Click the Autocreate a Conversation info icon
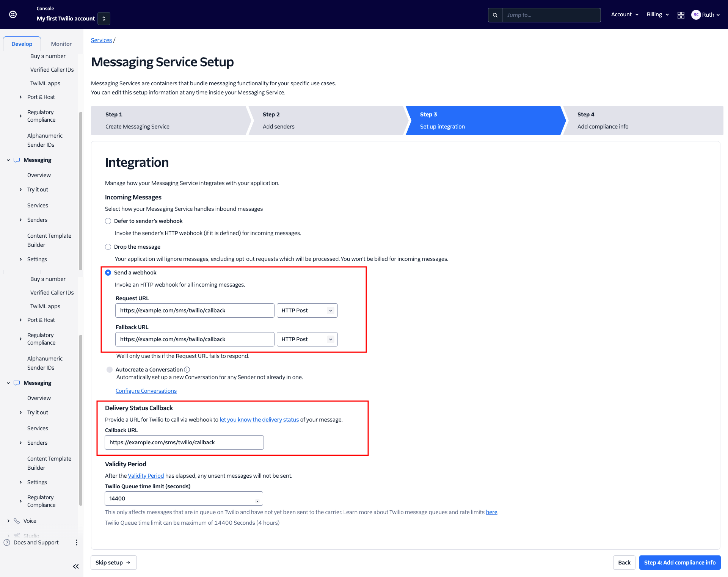Viewport: 728px width, 577px height. (187, 370)
